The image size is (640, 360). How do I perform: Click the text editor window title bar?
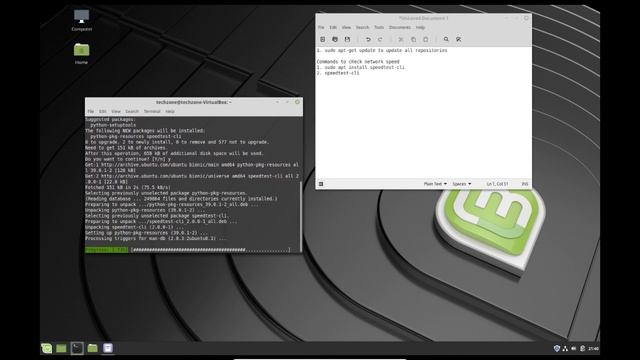coord(423,18)
